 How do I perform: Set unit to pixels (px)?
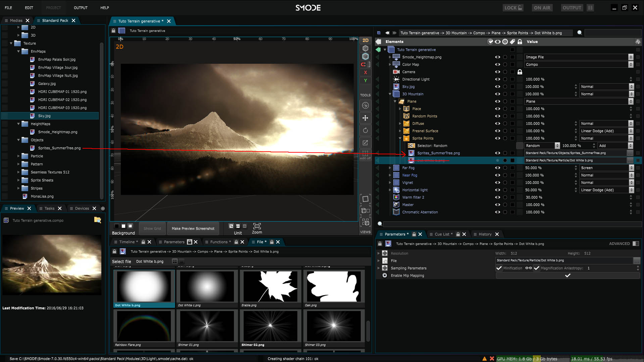[x=238, y=226]
